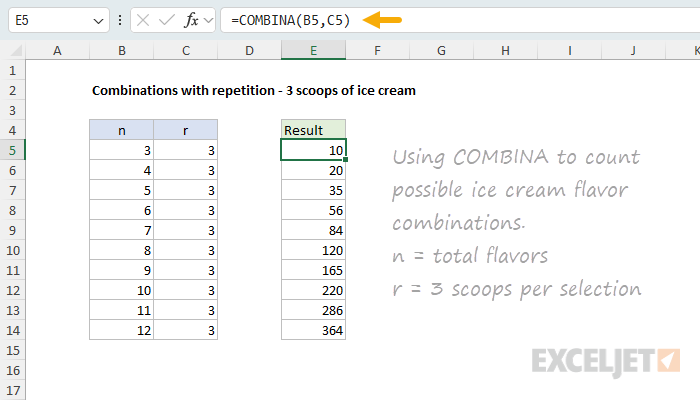
Task: Click n cell with value 5
Action: 121,190
